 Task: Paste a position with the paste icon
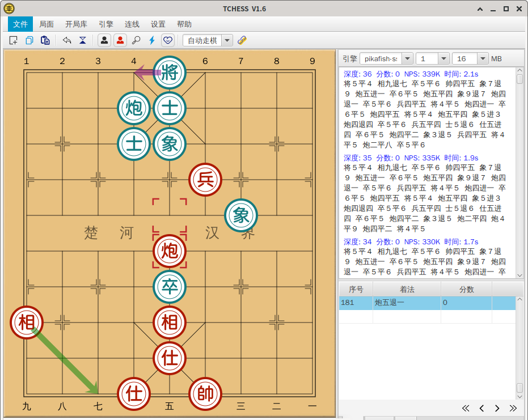click(45, 40)
